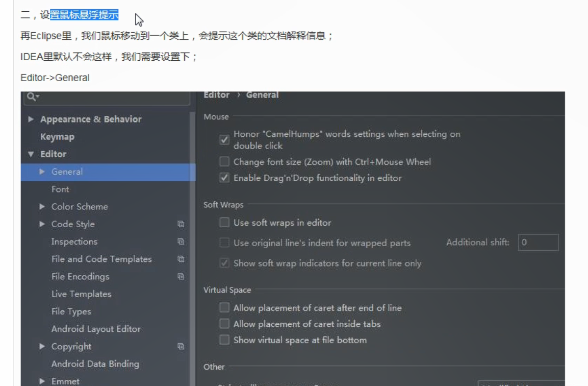This screenshot has width=588, height=386.
Task: Enable Use soft wraps in editor
Action: point(224,223)
